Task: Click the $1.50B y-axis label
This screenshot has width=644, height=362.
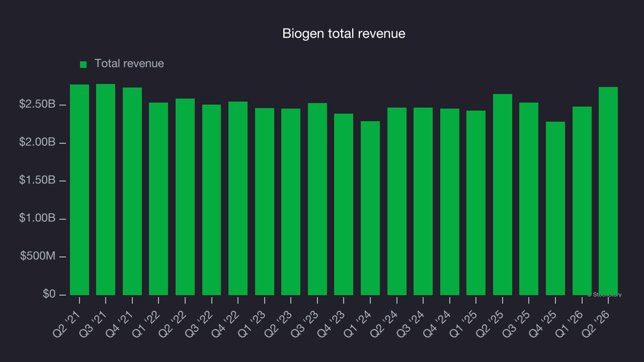Action: (x=37, y=180)
